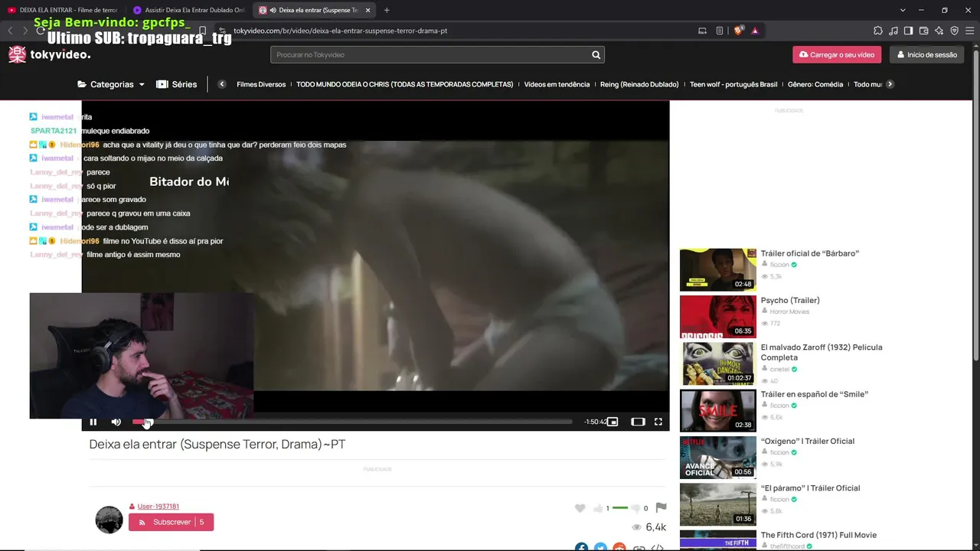
Task: Open the "El páramo" I Tráiler Oficial thumbnail
Action: coord(718,504)
